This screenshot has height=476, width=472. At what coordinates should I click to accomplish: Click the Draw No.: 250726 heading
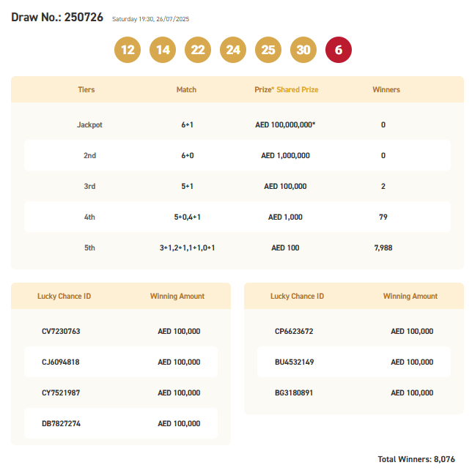pyautogui.click(x=57, y=18)
